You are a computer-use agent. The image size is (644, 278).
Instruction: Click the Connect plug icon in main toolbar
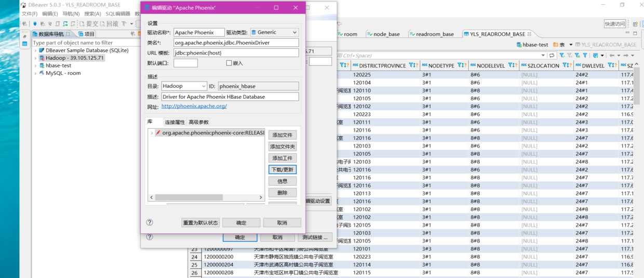[35, 24]
